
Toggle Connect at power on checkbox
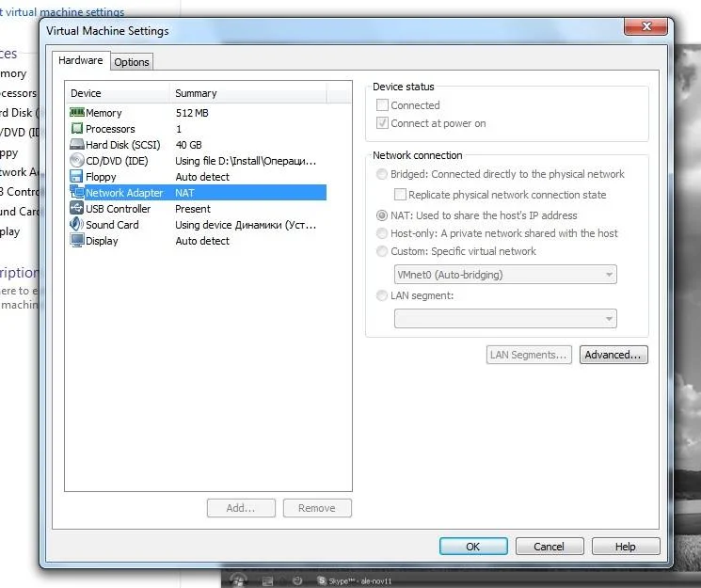click(382, 123)
